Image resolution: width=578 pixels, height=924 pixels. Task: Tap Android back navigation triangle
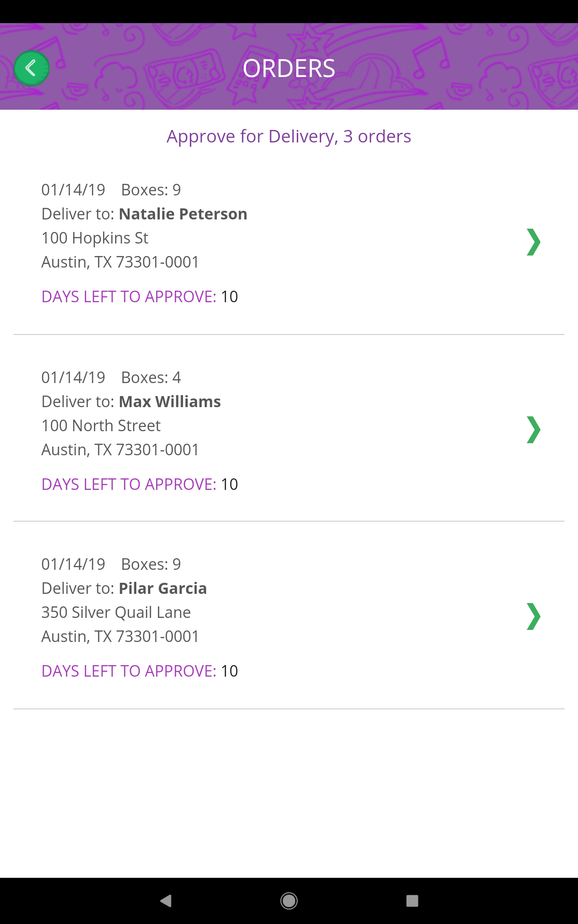click(166, 901)
